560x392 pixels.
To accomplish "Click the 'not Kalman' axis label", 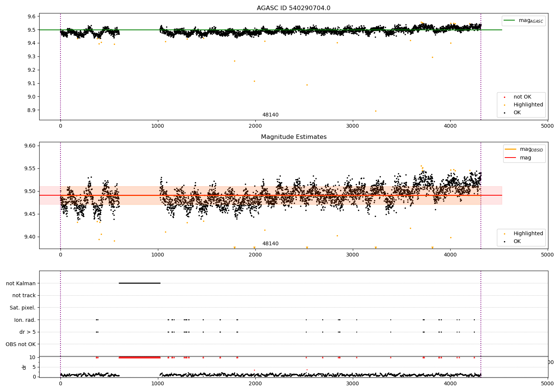I will point(21,283).
